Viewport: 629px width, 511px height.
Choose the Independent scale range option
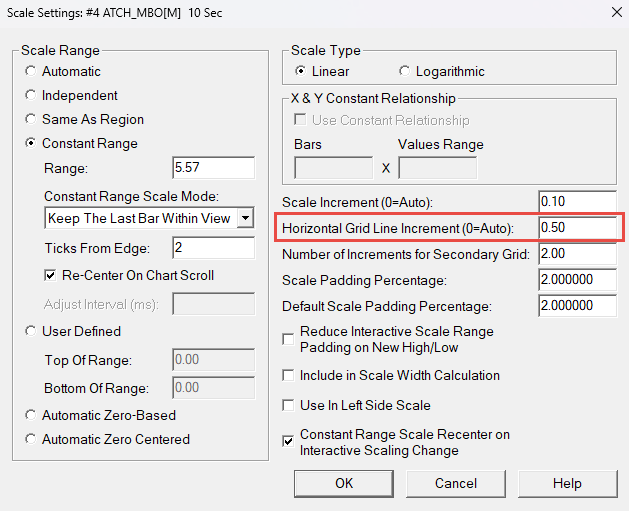coord(32,96)
